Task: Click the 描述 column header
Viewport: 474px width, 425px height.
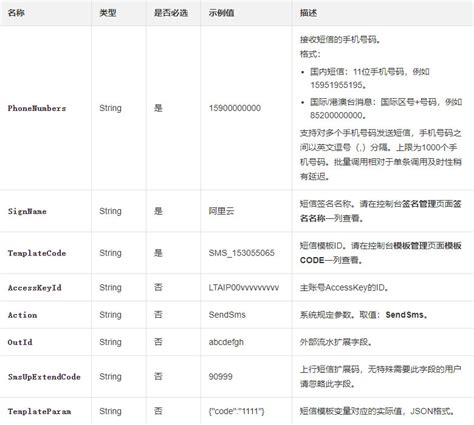Action: point(308,13)
